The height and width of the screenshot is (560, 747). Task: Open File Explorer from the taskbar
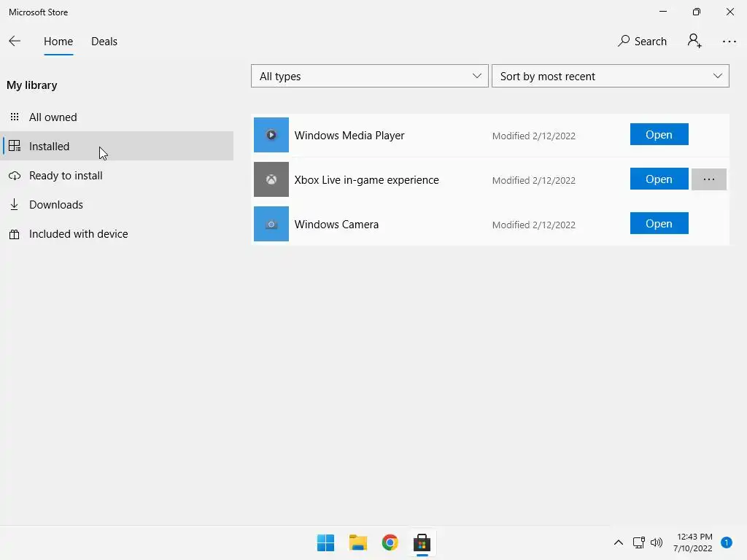click(357, 542)
